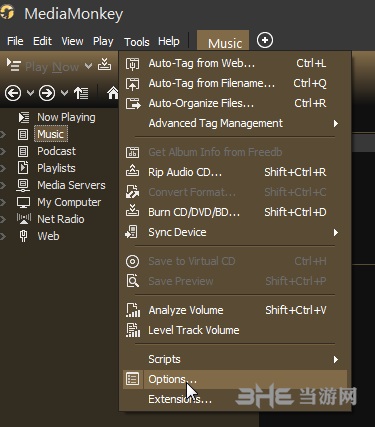This screenshot has height=427, width=375.
Task: Click the Burn CD/DVD/BD icon
Action: click(x=132, y=211)
